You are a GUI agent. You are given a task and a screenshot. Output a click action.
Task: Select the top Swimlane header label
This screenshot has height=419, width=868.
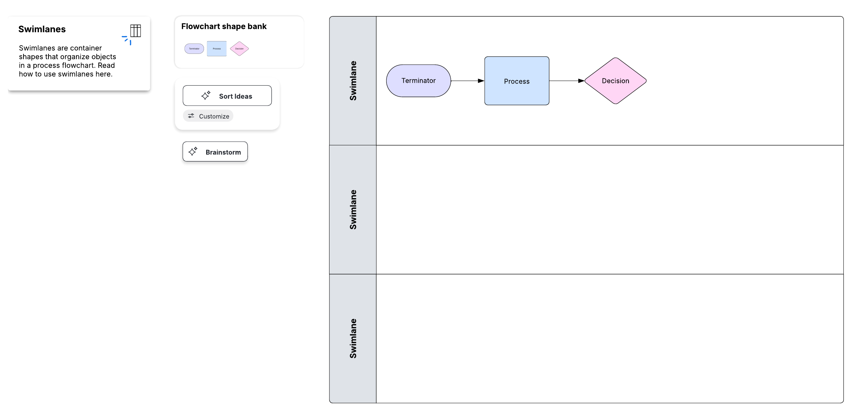click(x=353, y=81)
